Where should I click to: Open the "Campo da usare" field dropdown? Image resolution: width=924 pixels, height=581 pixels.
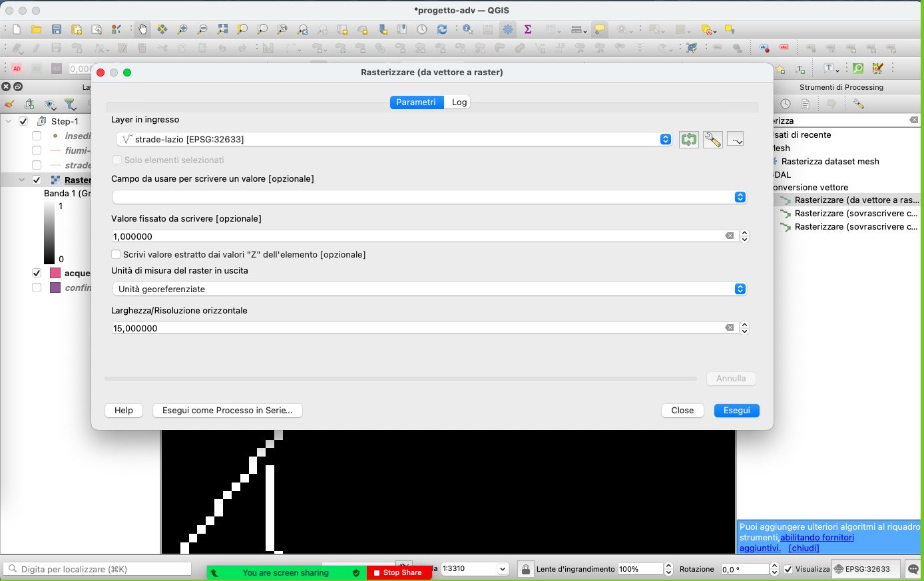pos(429,197)
